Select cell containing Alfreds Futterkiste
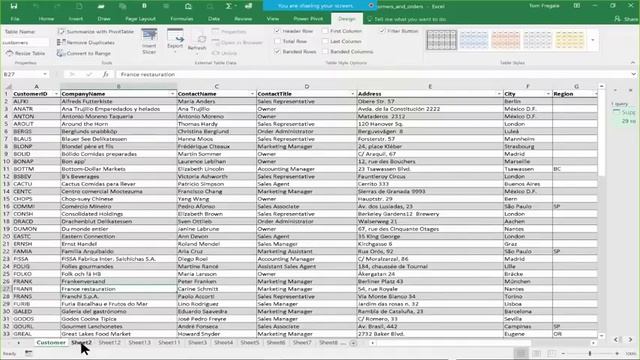 click(x=118, y=101)
